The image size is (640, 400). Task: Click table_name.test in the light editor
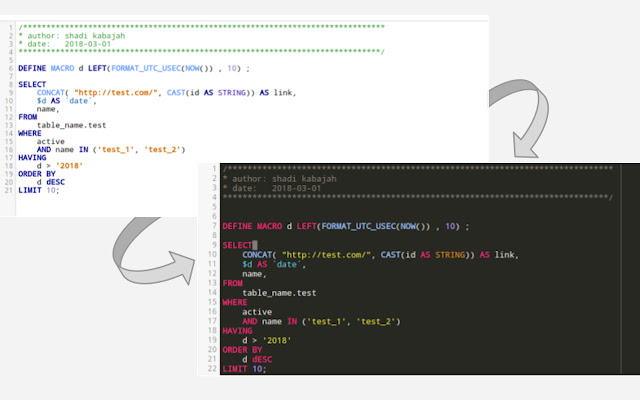click(x=71, y=125)
